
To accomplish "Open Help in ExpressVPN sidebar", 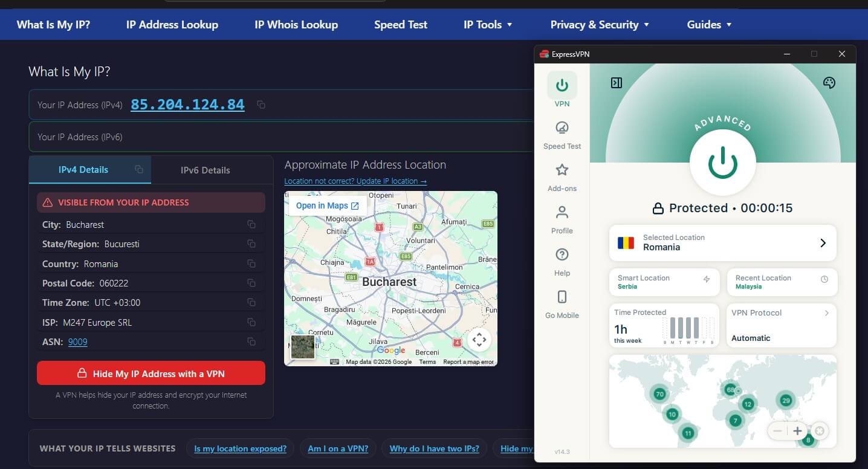I will 562,262.
